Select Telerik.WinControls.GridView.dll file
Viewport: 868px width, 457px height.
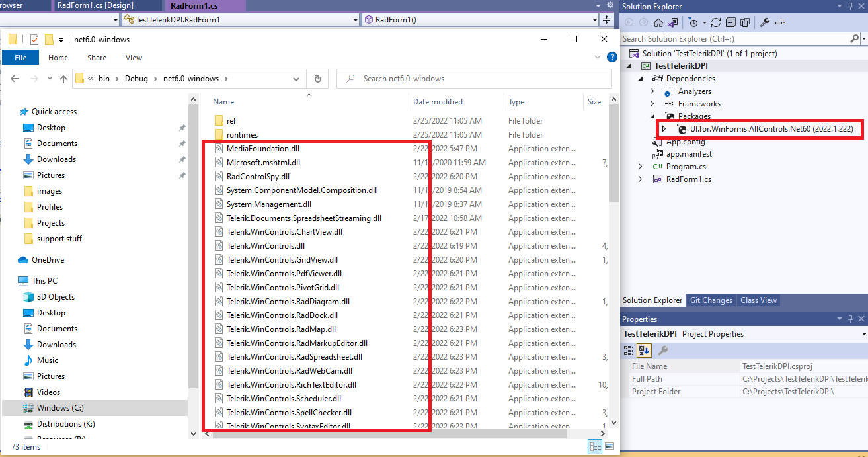[282, 260]
